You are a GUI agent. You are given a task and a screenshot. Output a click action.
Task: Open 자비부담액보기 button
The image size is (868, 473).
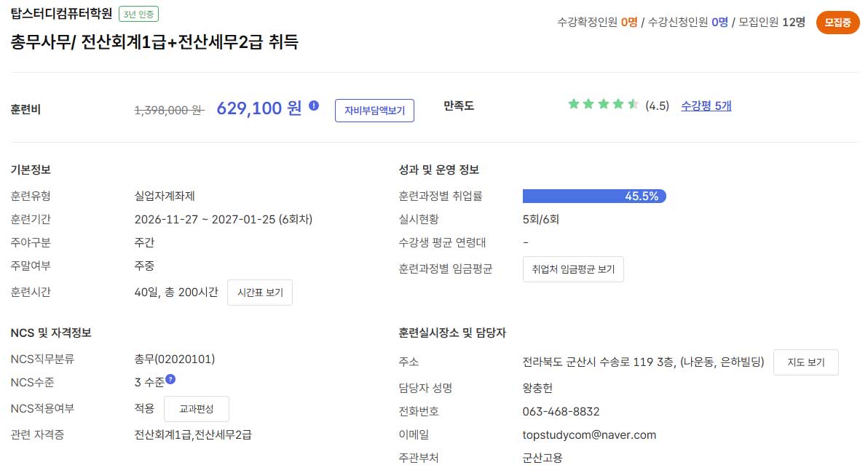click(x=375, y=111)
